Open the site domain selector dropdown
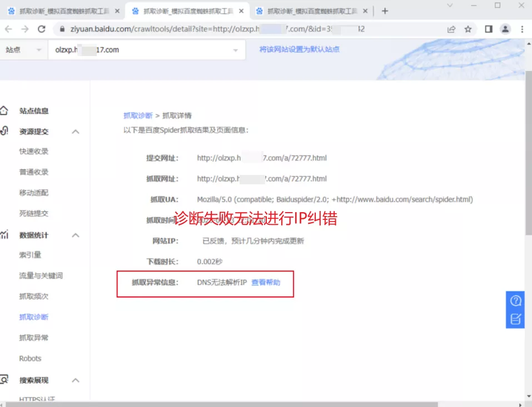 (147, 50)
